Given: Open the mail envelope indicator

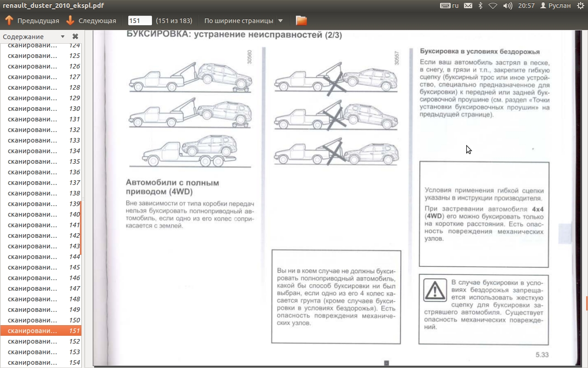Looking at the screenshot, I should pyautogui.click(x=468, y=6).
